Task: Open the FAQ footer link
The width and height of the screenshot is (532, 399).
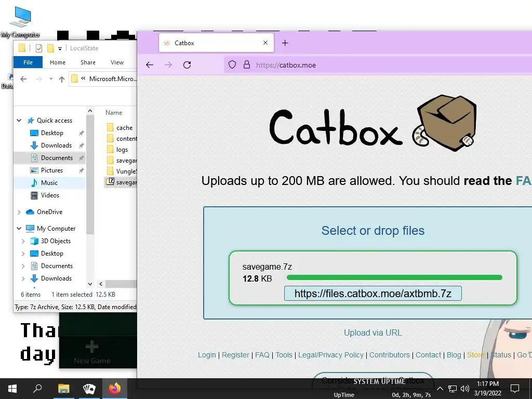Action: [262, 355]
